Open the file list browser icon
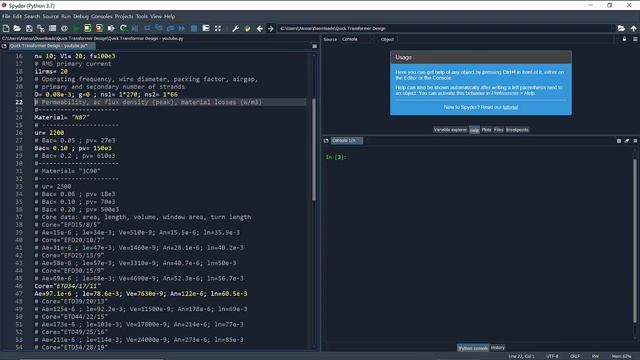Image resolution: width=640 pixels, height=360 pixels. [52, 28]
